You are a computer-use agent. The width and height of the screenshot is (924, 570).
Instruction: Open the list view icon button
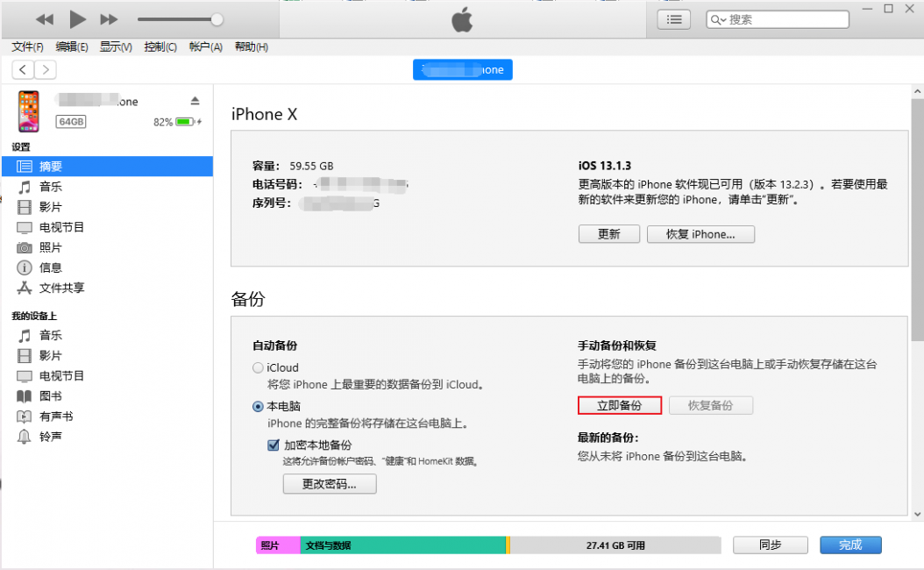coord(673,19)
